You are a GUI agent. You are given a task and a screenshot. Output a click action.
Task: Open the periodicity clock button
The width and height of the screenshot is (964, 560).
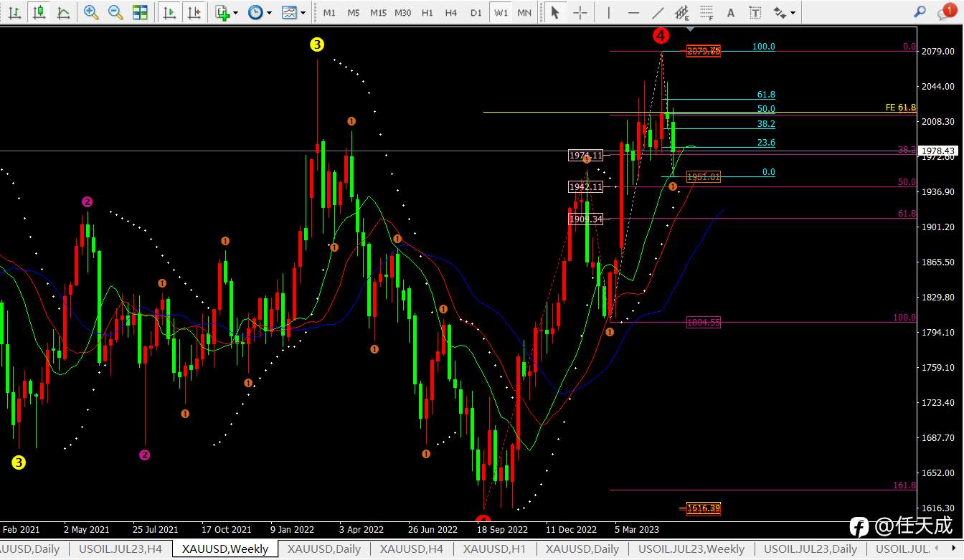coord(255,12)
